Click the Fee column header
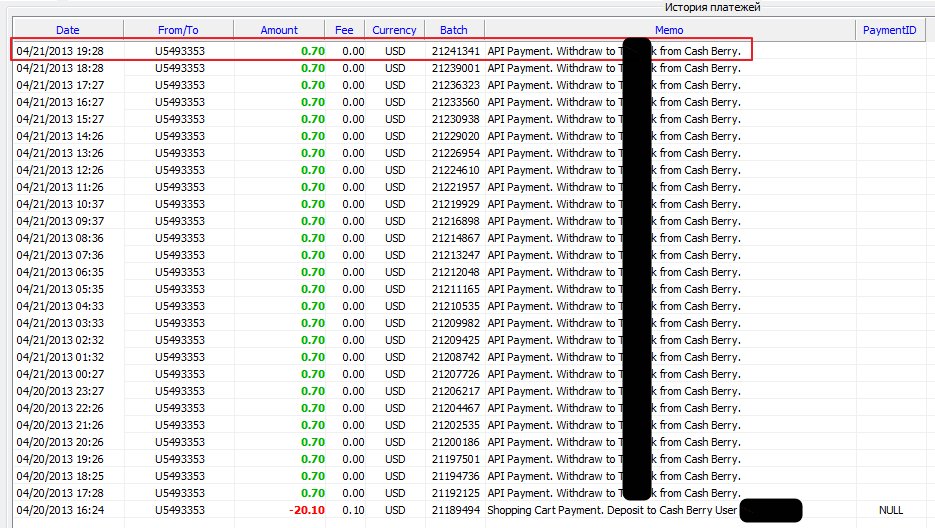Image resolution: width=935 pixels, height=528 pixels. (344, 30)
